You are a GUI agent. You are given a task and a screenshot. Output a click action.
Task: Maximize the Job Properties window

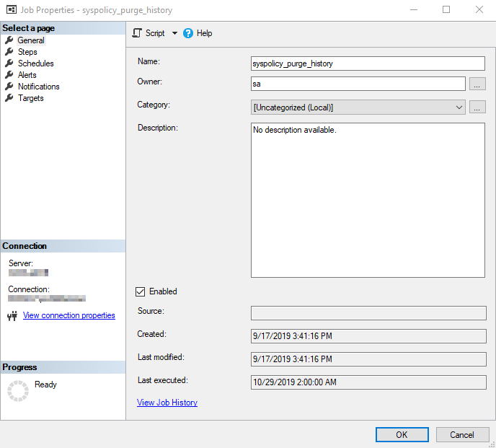tap(446, 10)
